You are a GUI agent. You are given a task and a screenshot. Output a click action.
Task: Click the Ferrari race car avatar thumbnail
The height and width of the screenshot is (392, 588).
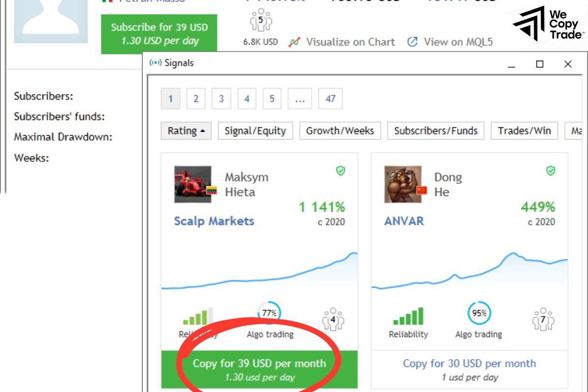(193, 184)
